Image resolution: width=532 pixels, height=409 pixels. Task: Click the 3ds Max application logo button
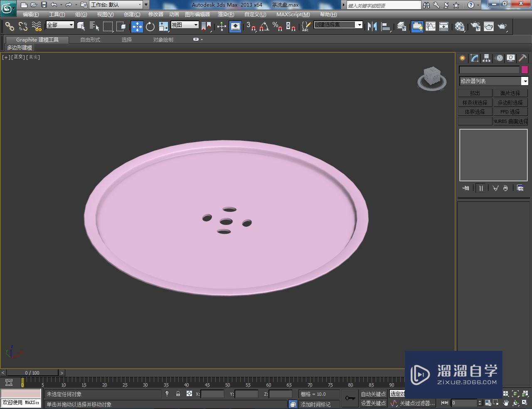click(8, 8)
